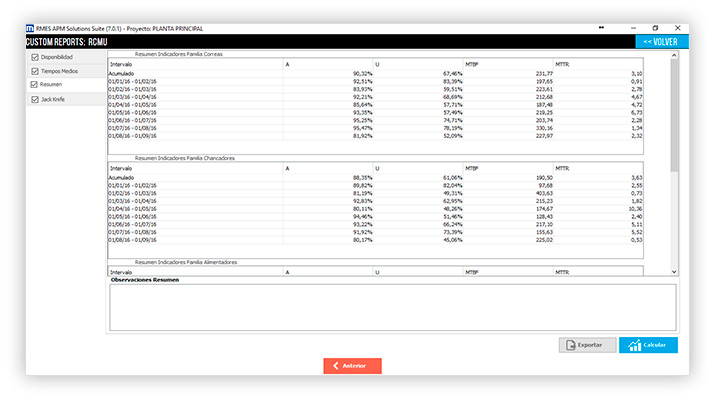This screenshot has width=716, height=399.
Task: Click Intervalo header in Chancadores table
Action: click(121, 168)
